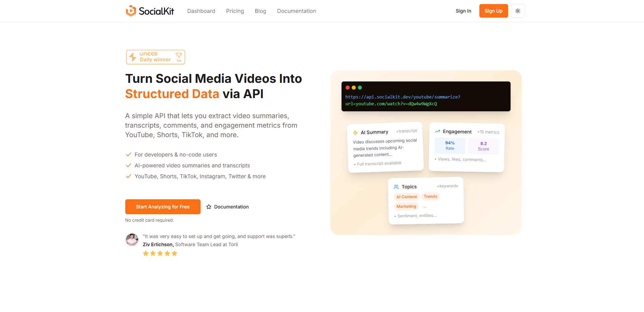Click the '+15 metrics' label
This screenshot has height=312, width=644.
click(488, 132)
